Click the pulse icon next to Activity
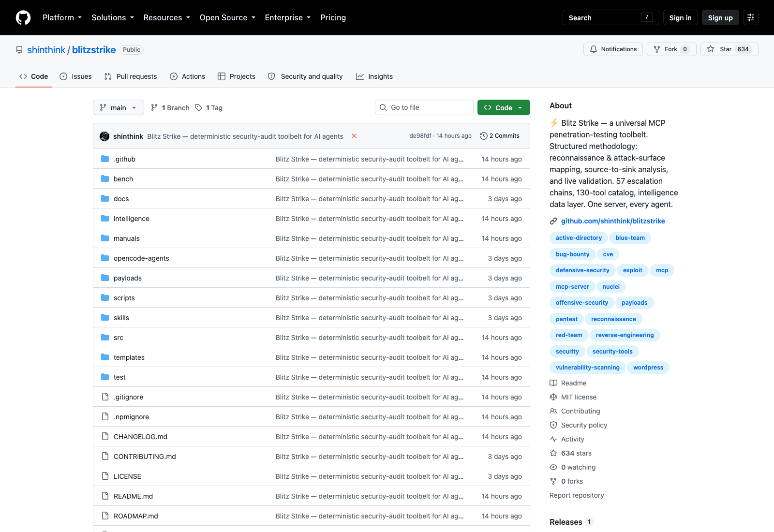This screenshot has height=532, width=774. [x=553, y=439]
